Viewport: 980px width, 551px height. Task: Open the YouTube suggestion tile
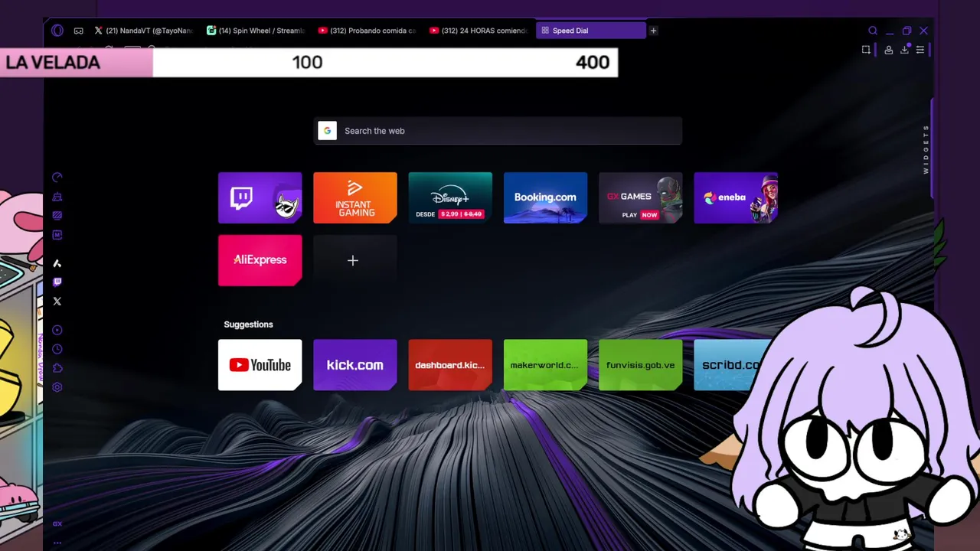pyautogui.click(x=260, y=365)
